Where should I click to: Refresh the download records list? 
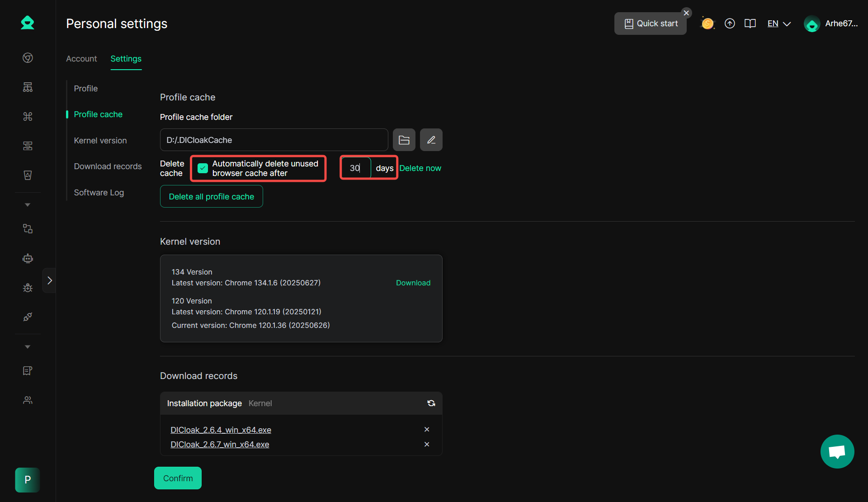[431, 403]
